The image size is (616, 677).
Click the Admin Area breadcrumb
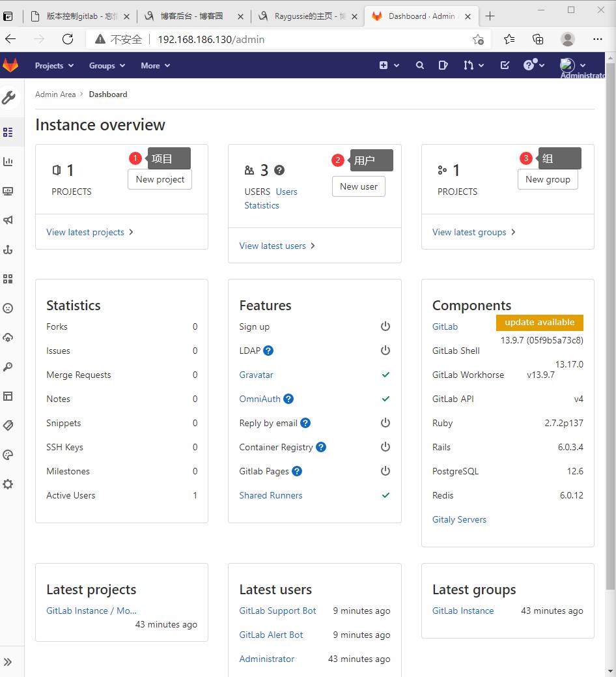click(x=55, y=94)
